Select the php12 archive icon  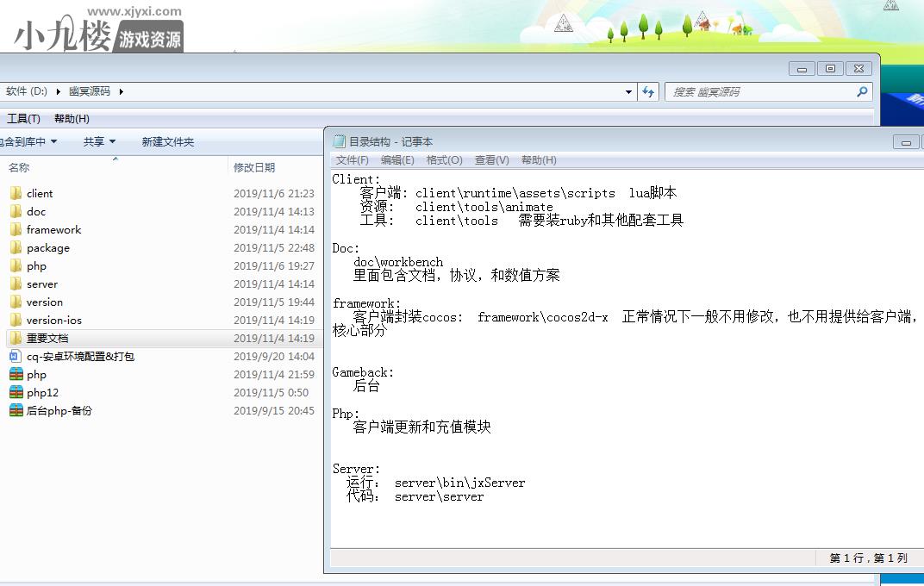(x=16, y=392)
